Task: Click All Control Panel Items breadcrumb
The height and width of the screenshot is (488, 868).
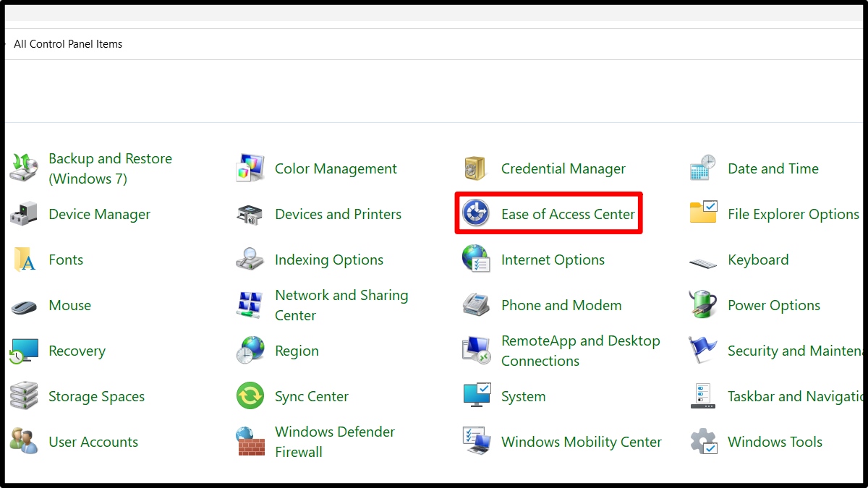Action: (68, 44)
